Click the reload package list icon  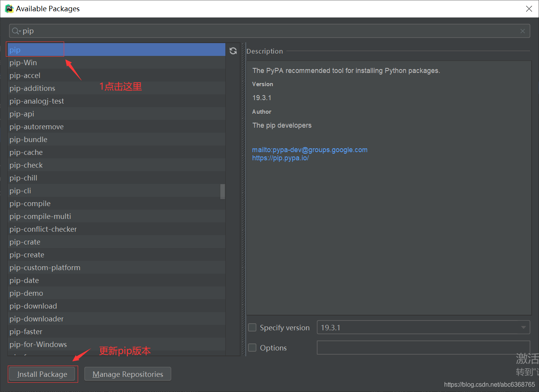(x=233, y=51)
